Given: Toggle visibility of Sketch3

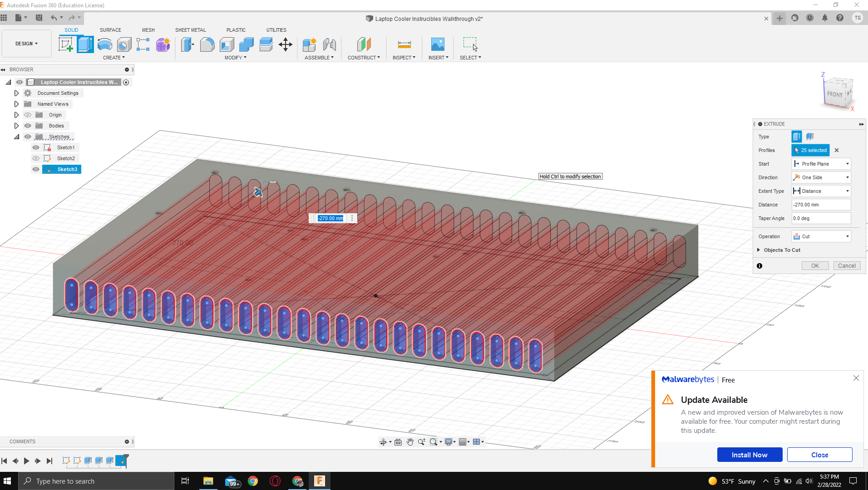Looking at the screenshot, I should 36,169.
